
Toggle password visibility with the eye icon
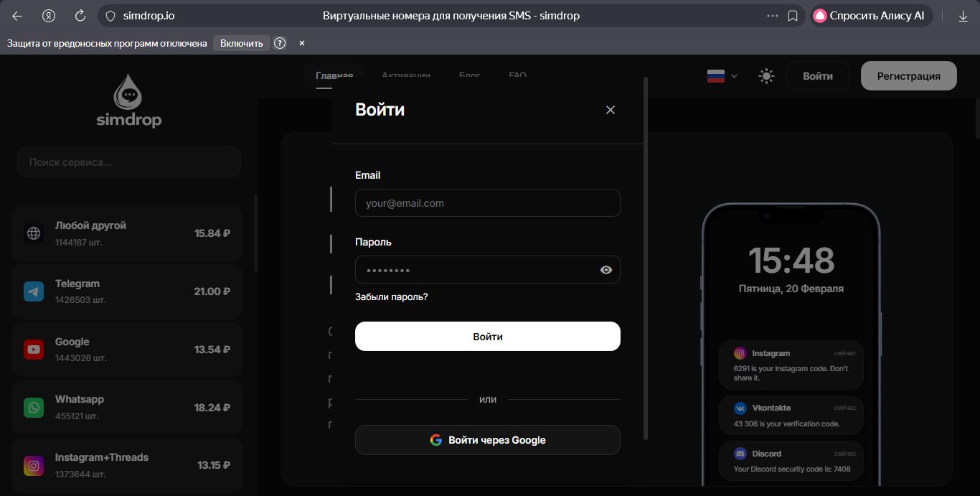(x=606, y=269)
